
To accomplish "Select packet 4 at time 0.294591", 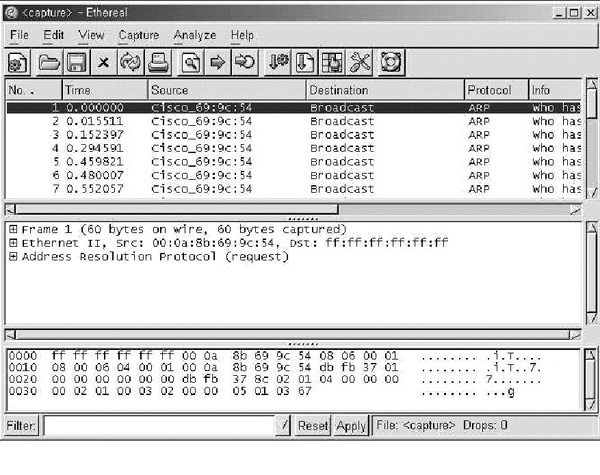I will (x=294, y=148).
